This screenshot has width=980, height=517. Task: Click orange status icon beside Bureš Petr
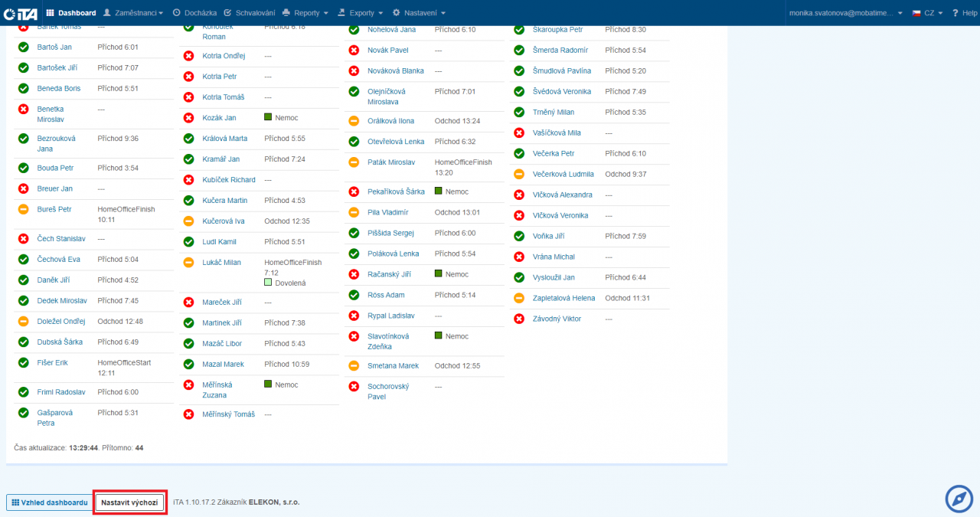coord(24,209)
